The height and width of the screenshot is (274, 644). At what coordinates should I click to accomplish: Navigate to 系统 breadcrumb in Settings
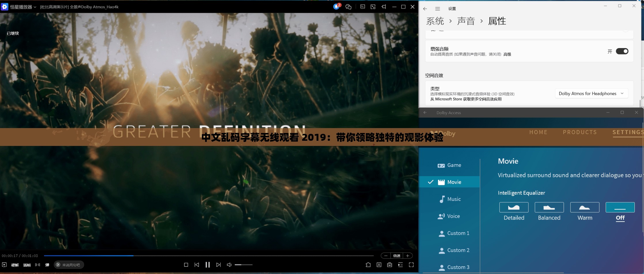435,21
